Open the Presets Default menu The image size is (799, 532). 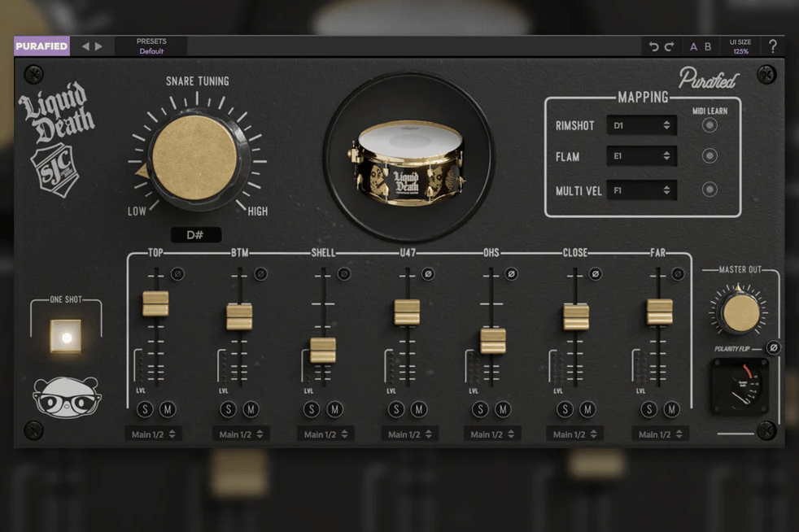(151, 46)
